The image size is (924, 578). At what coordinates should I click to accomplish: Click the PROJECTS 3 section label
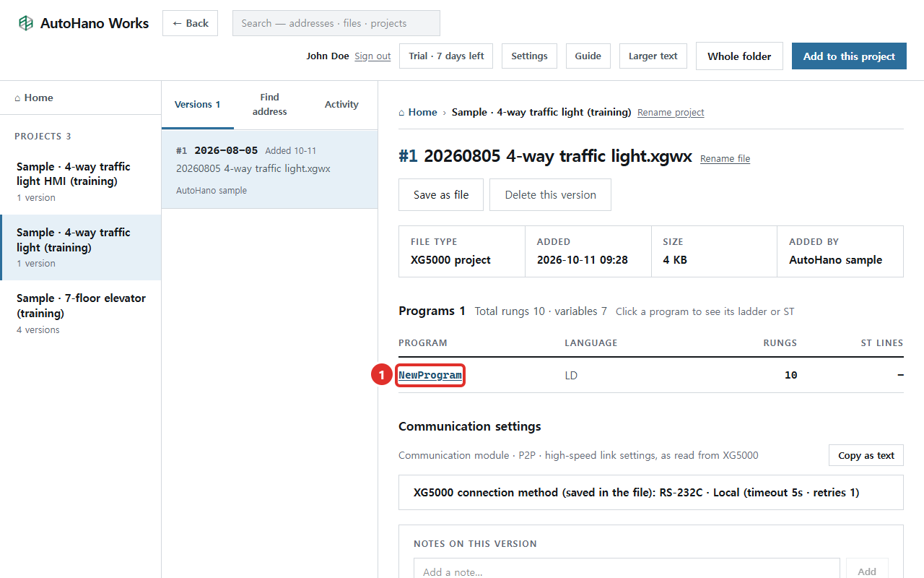(43, 137)
